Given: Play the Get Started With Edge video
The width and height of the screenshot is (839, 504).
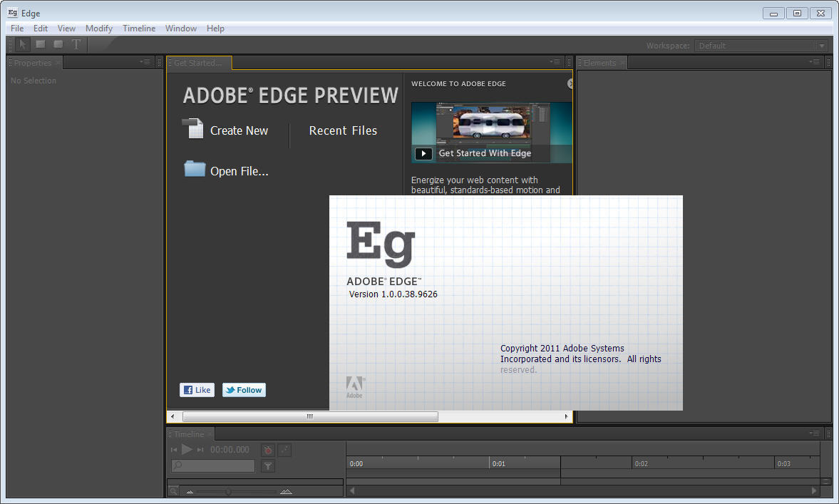Looking at the screenshot, I should (423, 153).
